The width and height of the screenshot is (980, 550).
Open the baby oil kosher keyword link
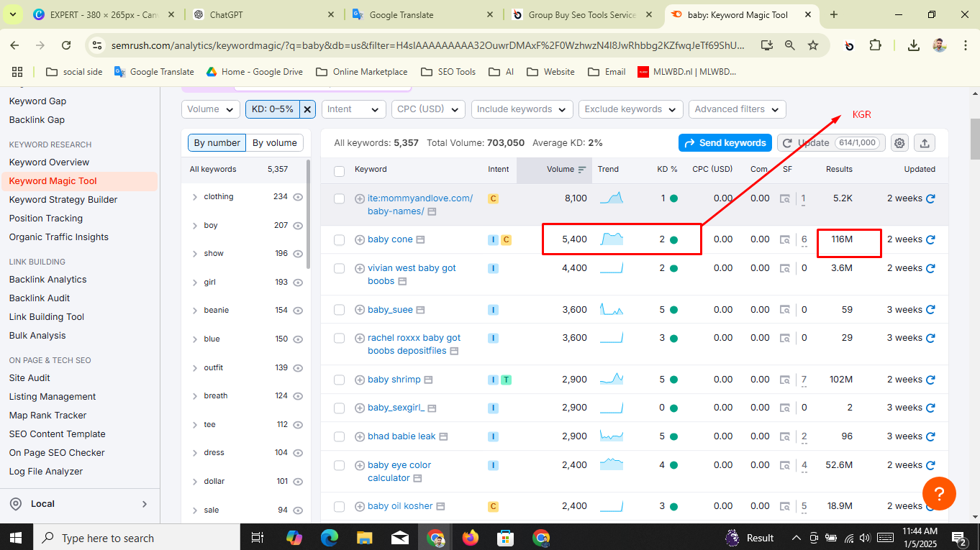400,506
